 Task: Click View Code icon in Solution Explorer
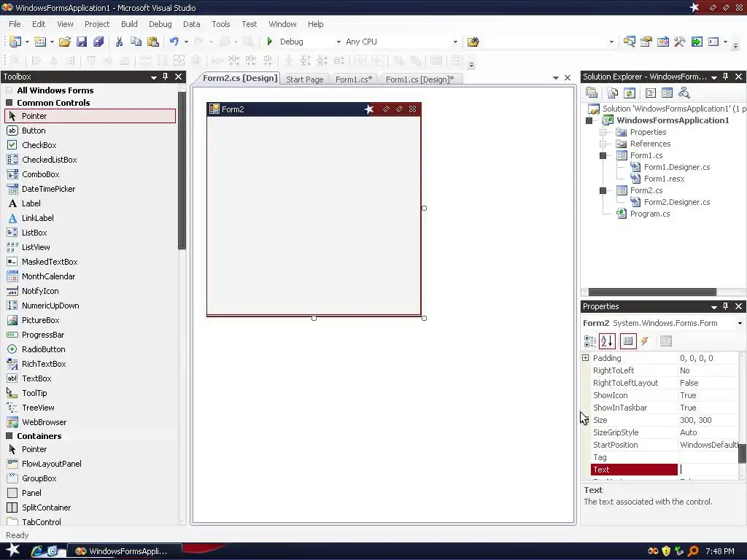click(650, 93)
